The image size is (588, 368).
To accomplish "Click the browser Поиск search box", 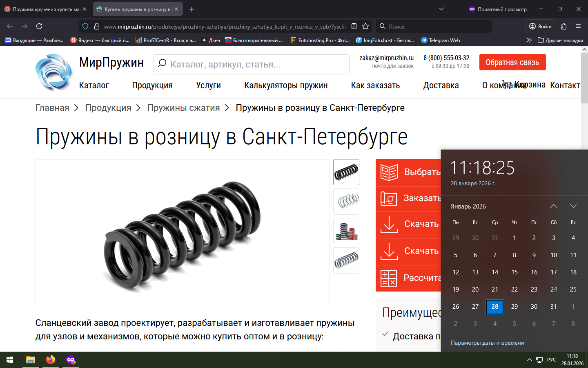I will point(434,26).
